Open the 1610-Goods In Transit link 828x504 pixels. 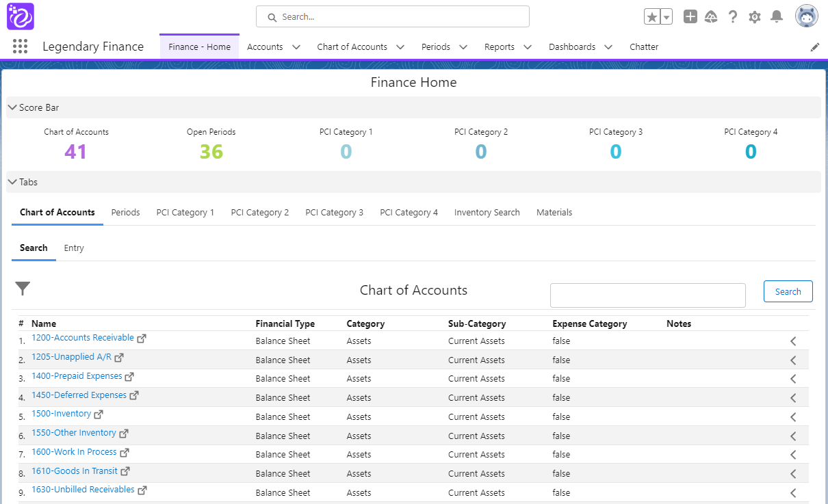(74, 471)
